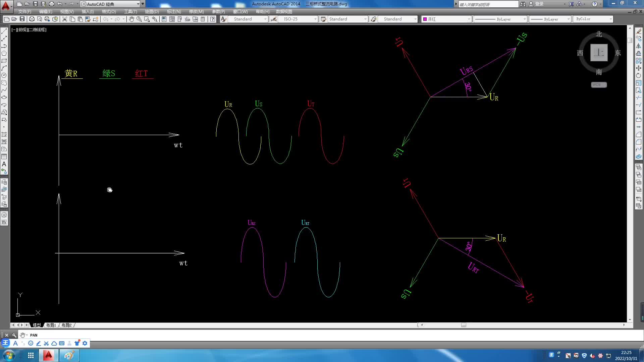The width and height of the screenshot is (644, 362).
Task: Open the 帮助(H) menu
Action: click(263, 12)
